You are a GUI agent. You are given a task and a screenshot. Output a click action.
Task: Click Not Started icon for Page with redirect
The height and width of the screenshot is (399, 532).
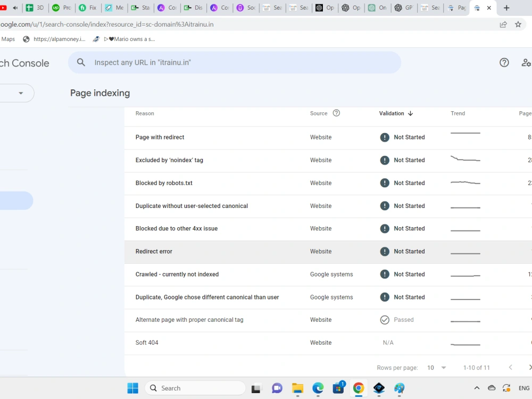[x=385, y=137]
